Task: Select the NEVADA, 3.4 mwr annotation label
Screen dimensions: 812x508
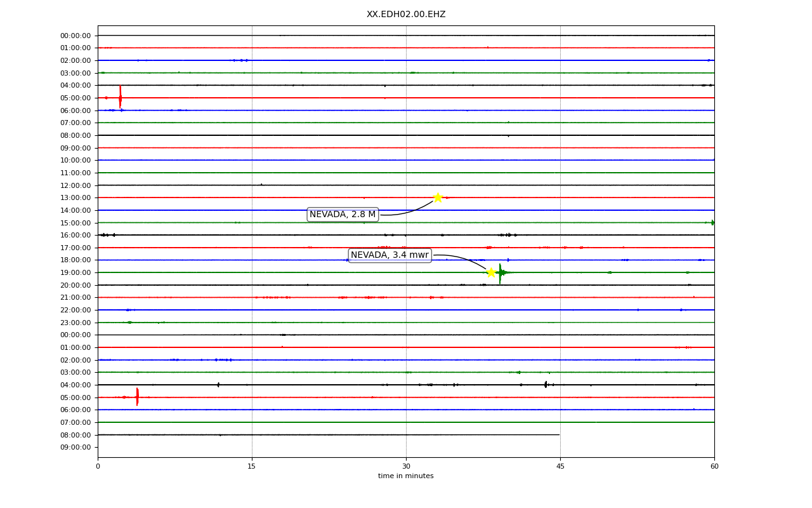Action: click(x=390, y=255)
